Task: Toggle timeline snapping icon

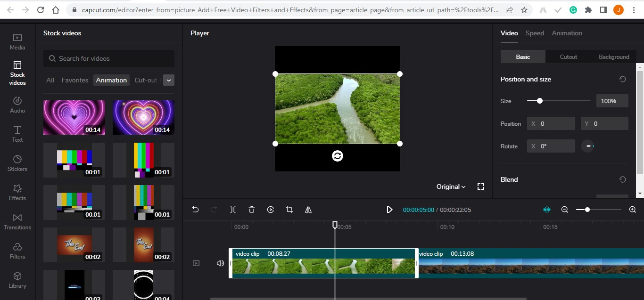Action: tap(547, 210)
